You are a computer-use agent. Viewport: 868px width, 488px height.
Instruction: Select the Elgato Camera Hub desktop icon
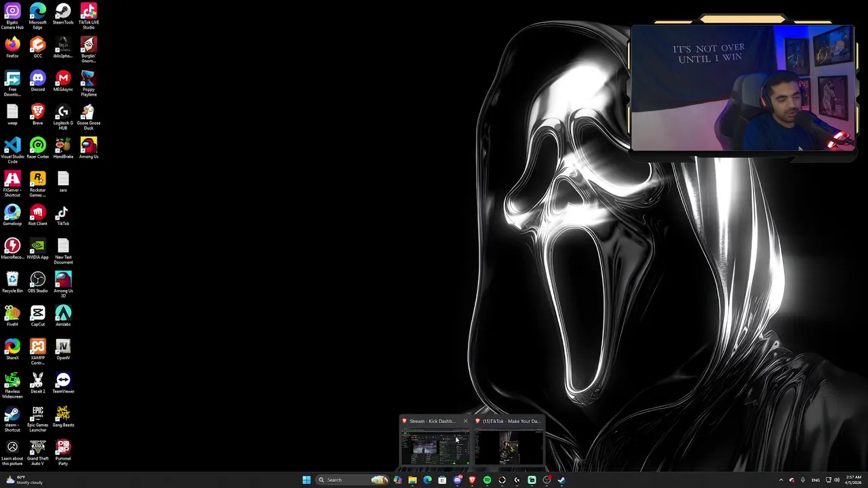[12, 16]
